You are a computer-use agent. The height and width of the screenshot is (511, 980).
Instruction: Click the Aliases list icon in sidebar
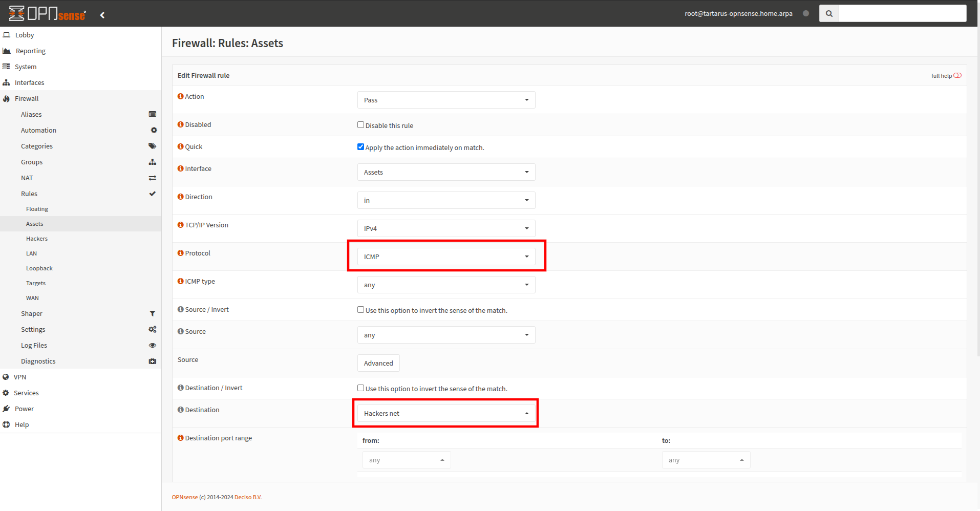coord(152,114)
